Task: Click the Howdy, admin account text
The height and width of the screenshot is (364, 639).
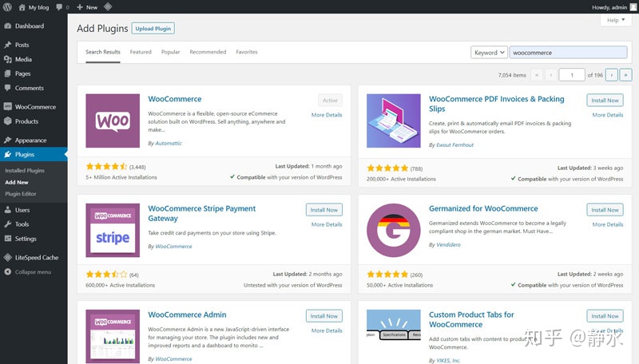Action: pyautogui.click(x=609, y=7)
